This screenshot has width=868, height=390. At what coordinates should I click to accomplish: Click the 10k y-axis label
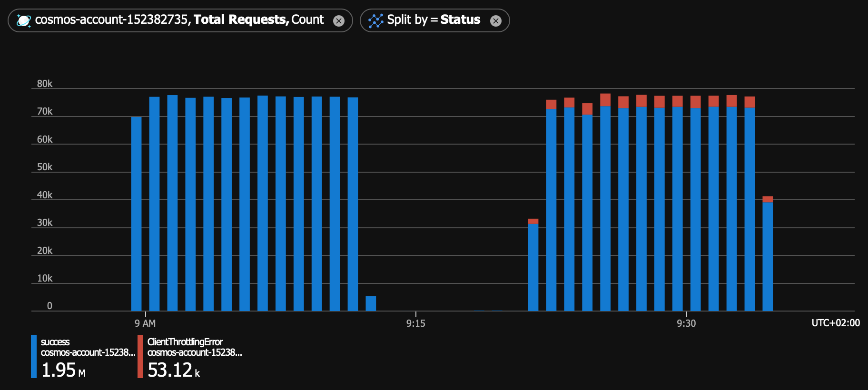45,278
